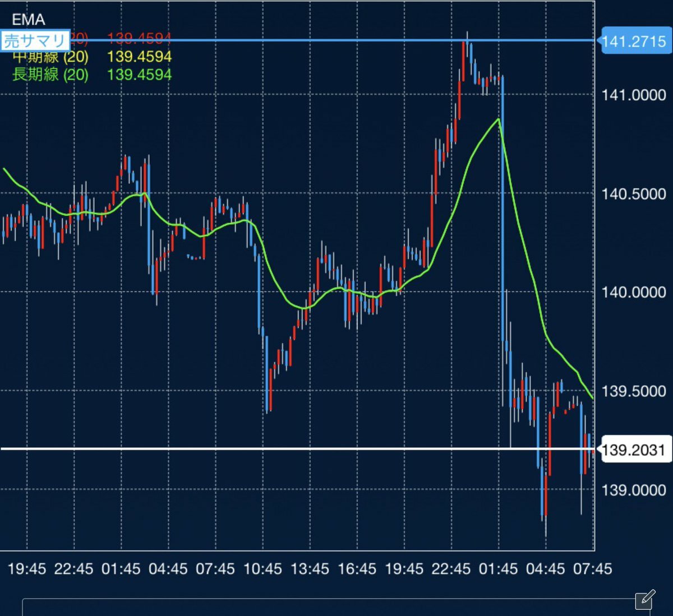673x616 pixels.
Task: Tap the blue 141.2715 price tag
Action: [634, 41]
